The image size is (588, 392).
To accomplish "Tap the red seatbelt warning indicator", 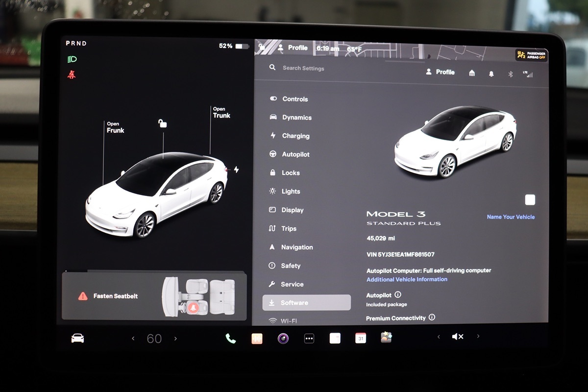I will (x=72, y=75).
